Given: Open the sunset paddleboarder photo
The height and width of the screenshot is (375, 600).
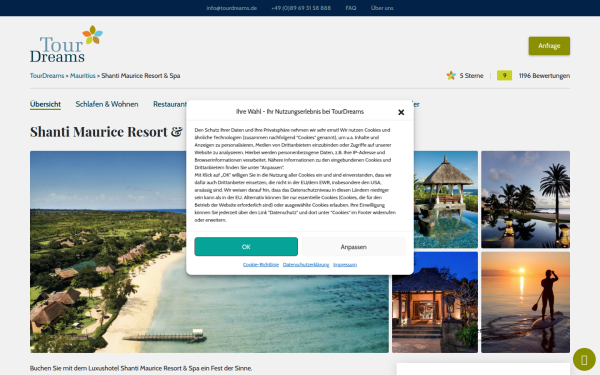Looking at the screenshot, I should coord(525,302).
